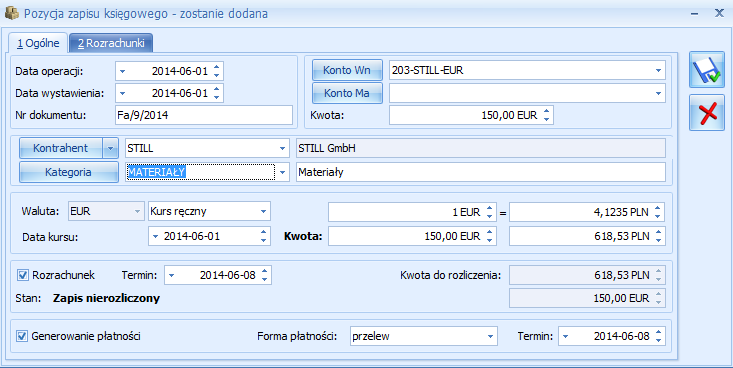Open the Data operacji calendar dropdown
Image resolution: width=733 pixels, height=368 pixels.
(x=122, y=71)
